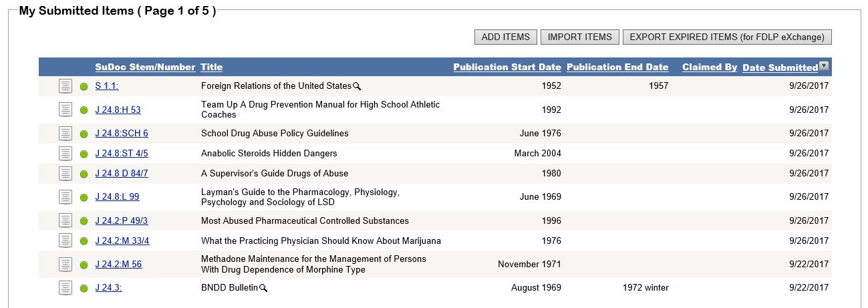Sort by SuDoc Stem/Number column header
Viewport: 868px width, 308px height.
[145, 67]
